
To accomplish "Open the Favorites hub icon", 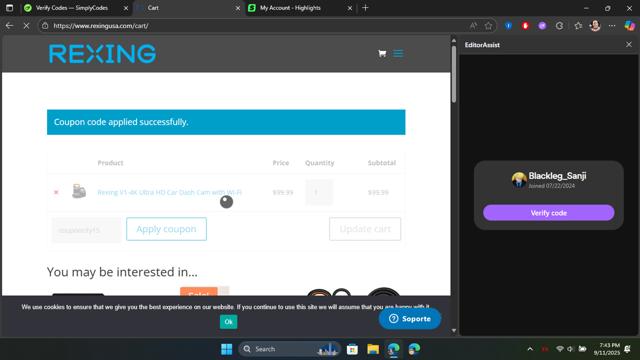I will click(578, 26).
